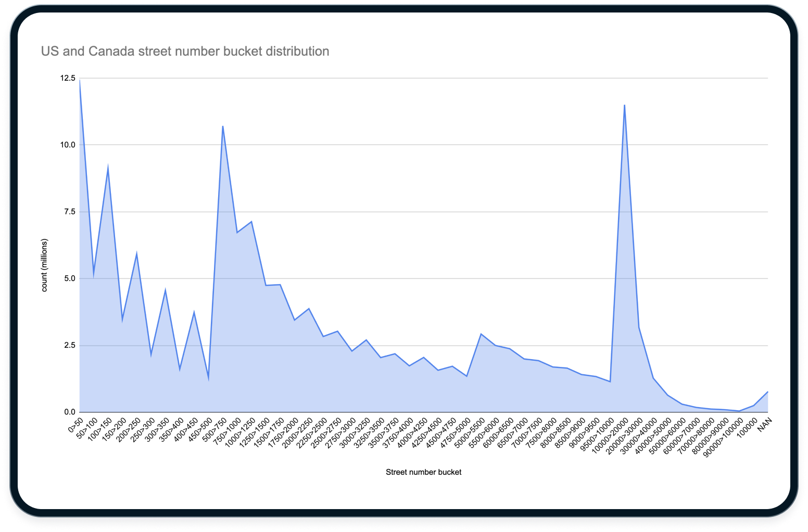Click the 'count (millions)' y-axis title
This screenshot has height=532, width=808.
coord(45,264)
